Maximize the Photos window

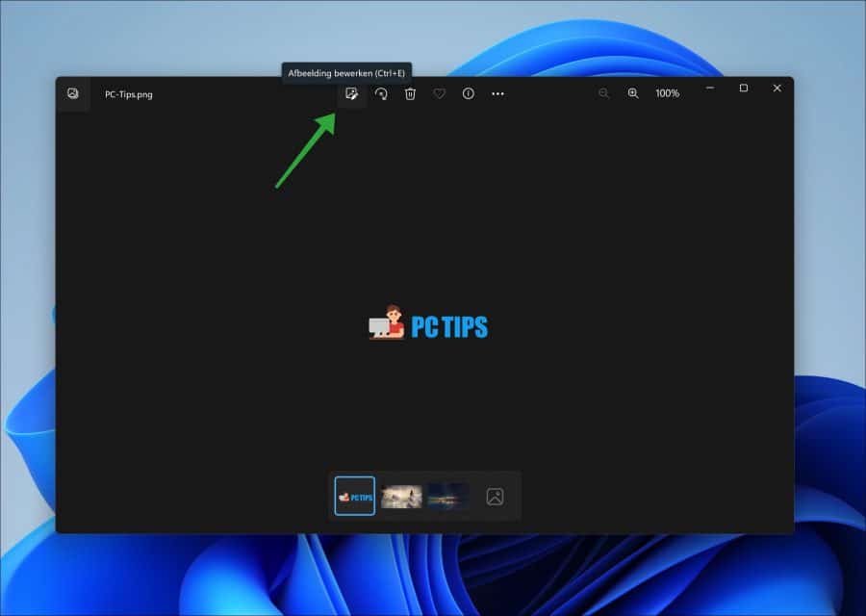pyautogui.click(x=744, y=88)
